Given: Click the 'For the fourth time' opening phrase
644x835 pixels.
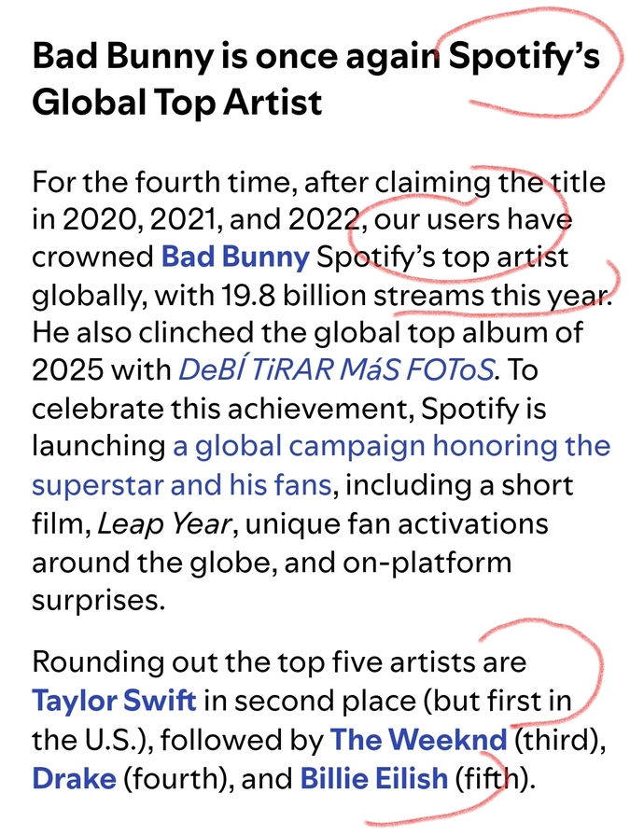Looking at the screenshot, I should tap(161, 182).
